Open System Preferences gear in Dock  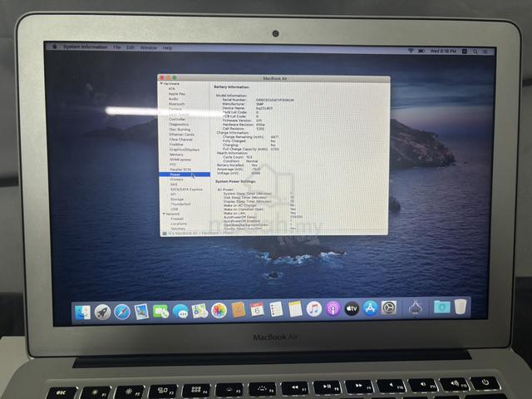tap(389, 308)
